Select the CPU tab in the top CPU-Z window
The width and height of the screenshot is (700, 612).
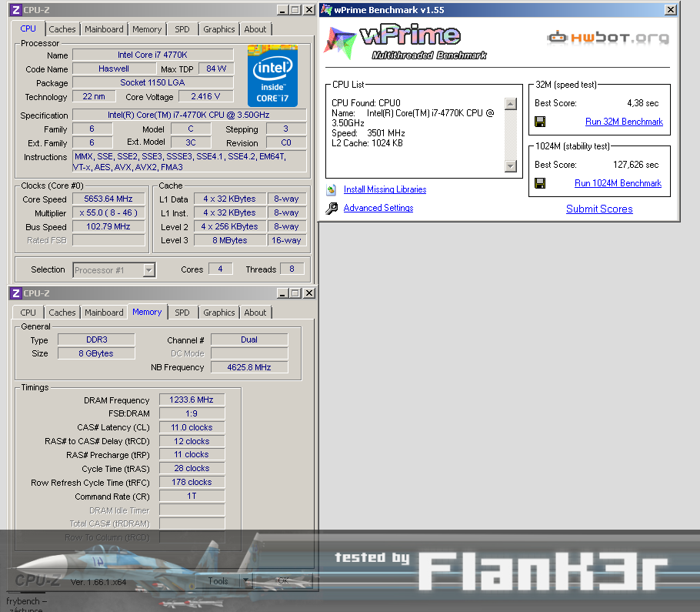[28, 28]
